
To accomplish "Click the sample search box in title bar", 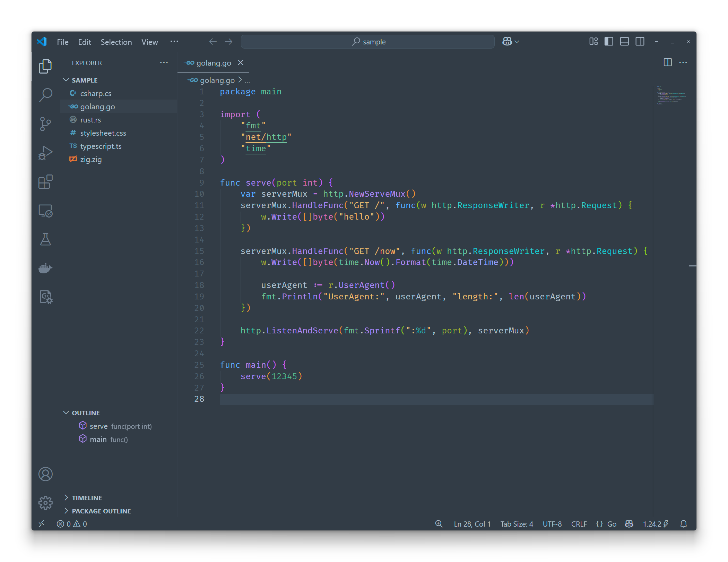I will [368, 41].
